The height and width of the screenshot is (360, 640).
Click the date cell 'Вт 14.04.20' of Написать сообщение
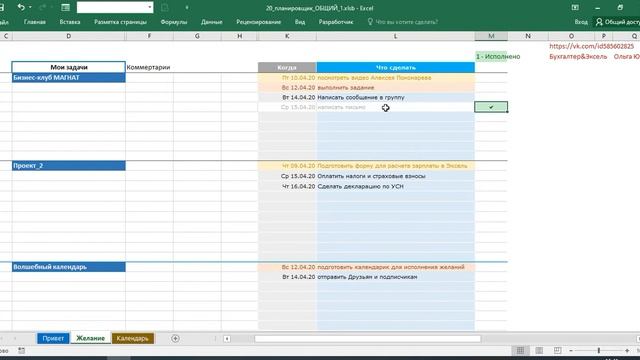[x=287, y=97]
